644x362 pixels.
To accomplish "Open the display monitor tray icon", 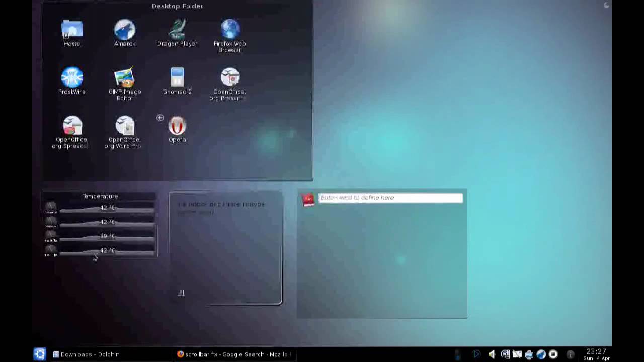I will 529,354.
